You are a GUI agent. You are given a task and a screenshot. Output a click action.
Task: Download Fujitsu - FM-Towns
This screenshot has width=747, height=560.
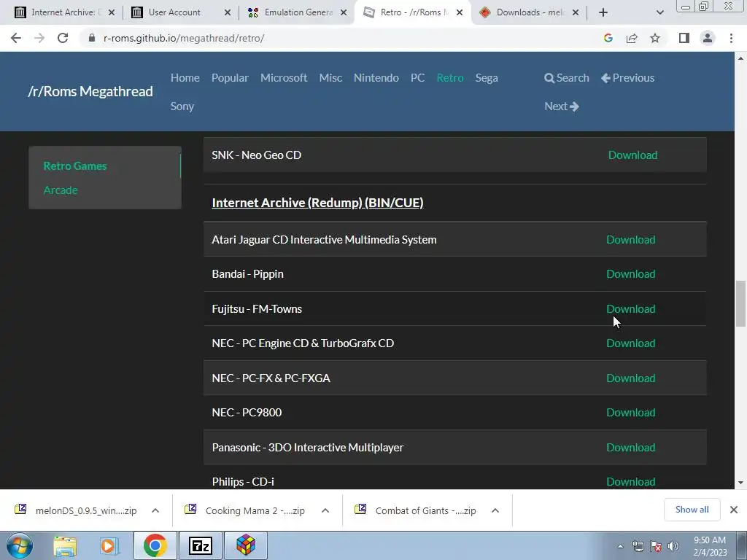[x=631, y=308]
